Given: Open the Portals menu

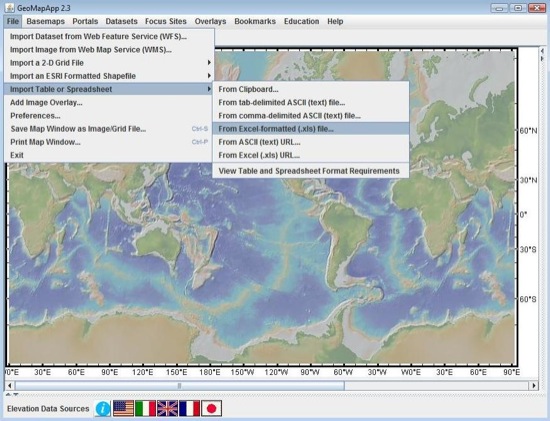Looking at the screenshot, I should 85,21.
